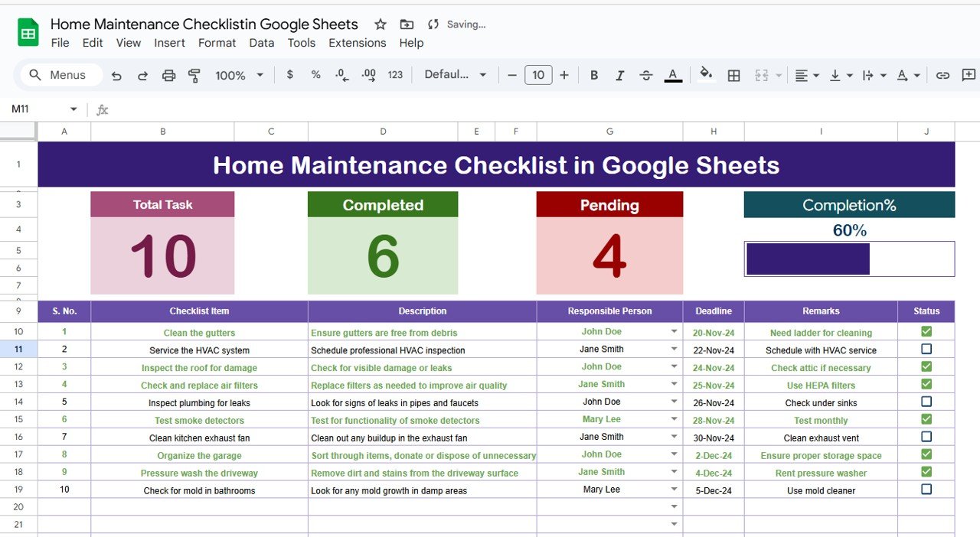Uncheck status for replace air filters
980x537 pixels.
(926, 384)
